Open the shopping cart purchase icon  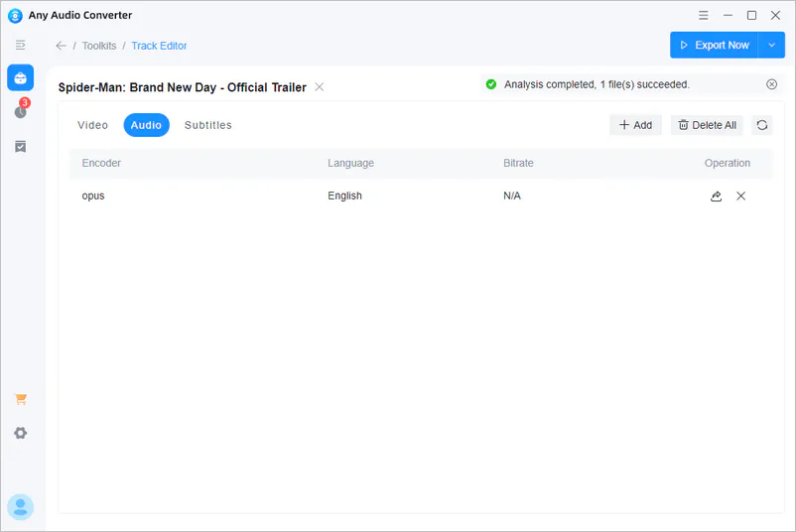(x=20, y=399)
